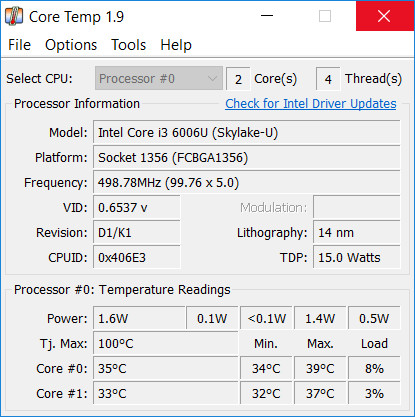Click the dropdown arrow of Select CPU
415x417 pixels.
[x=212, y=79]
